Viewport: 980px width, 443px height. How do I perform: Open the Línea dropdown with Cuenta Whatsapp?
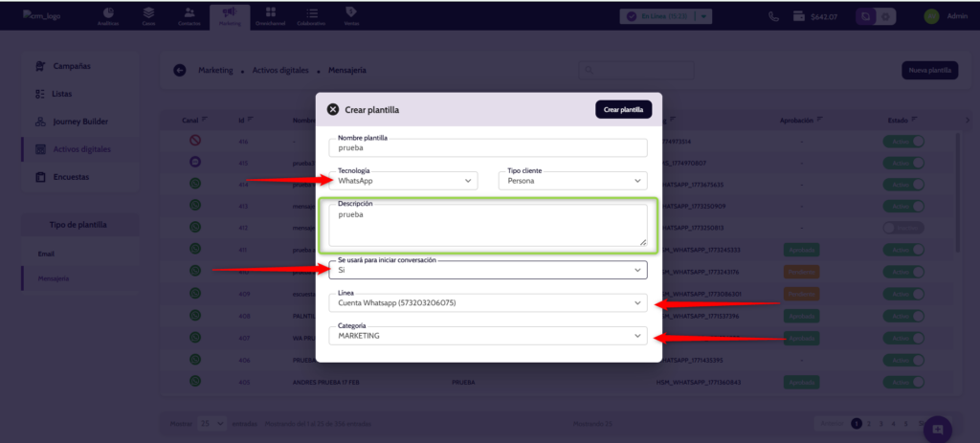tap(488, 302)
